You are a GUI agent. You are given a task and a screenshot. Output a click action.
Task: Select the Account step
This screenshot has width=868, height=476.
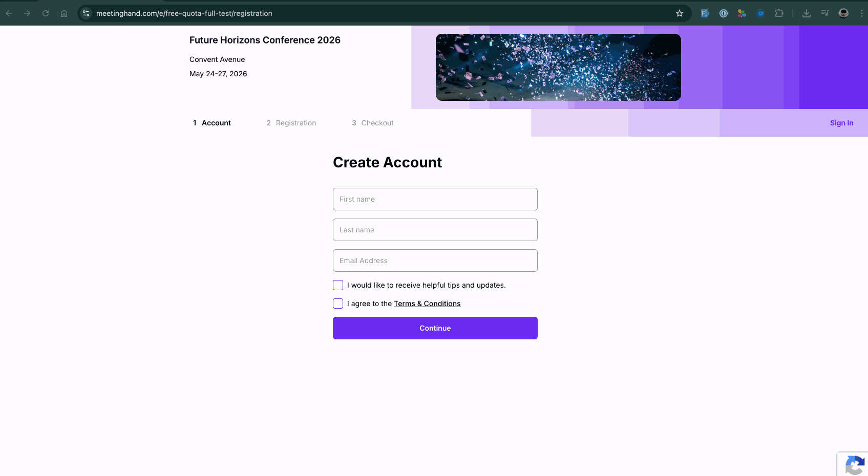(212, 123)
